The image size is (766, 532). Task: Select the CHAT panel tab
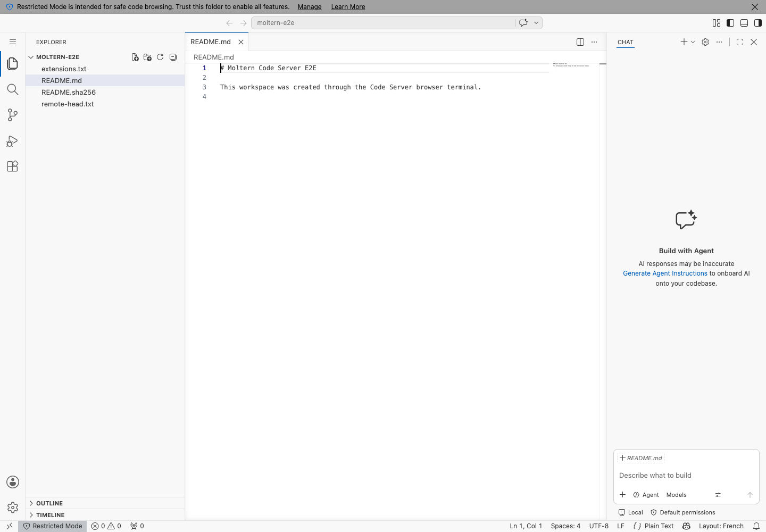(626, 42)
